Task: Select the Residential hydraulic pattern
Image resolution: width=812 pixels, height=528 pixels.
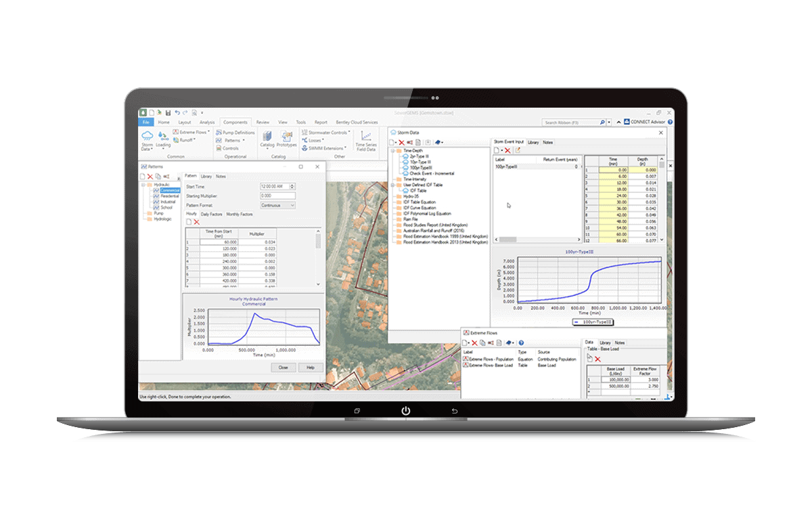Action: tap(170, 196)
